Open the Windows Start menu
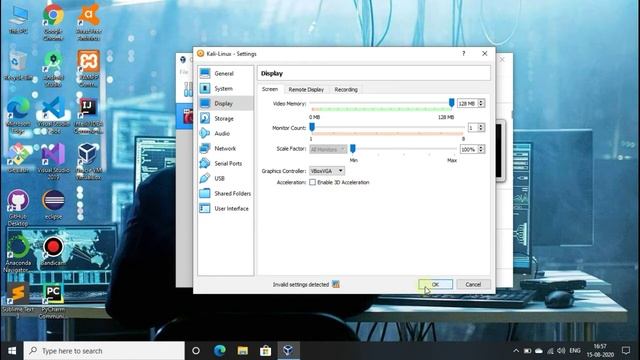 pos(12,351)
